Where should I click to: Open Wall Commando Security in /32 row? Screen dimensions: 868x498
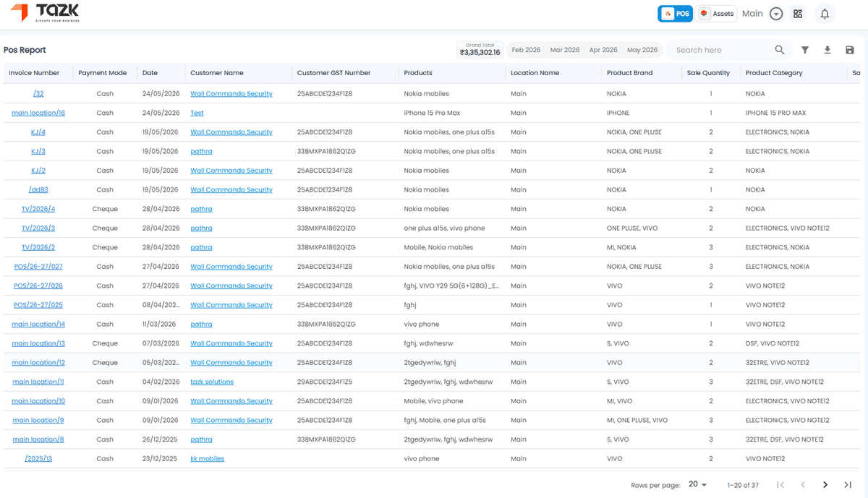coord(231,94)
